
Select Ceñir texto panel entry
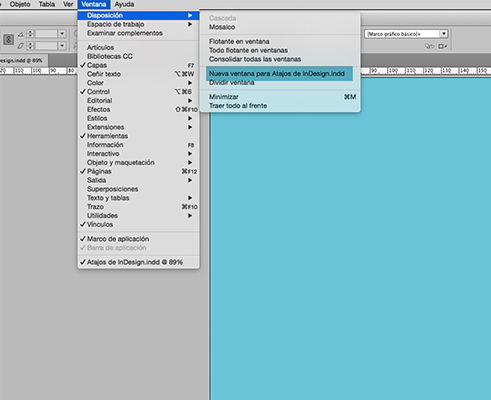click(138, 74)
